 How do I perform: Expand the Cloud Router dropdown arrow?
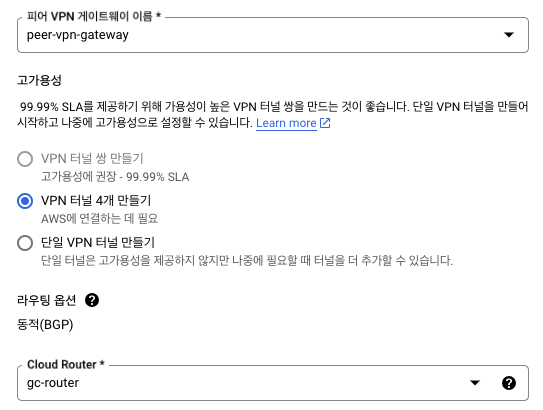point(475,383)
